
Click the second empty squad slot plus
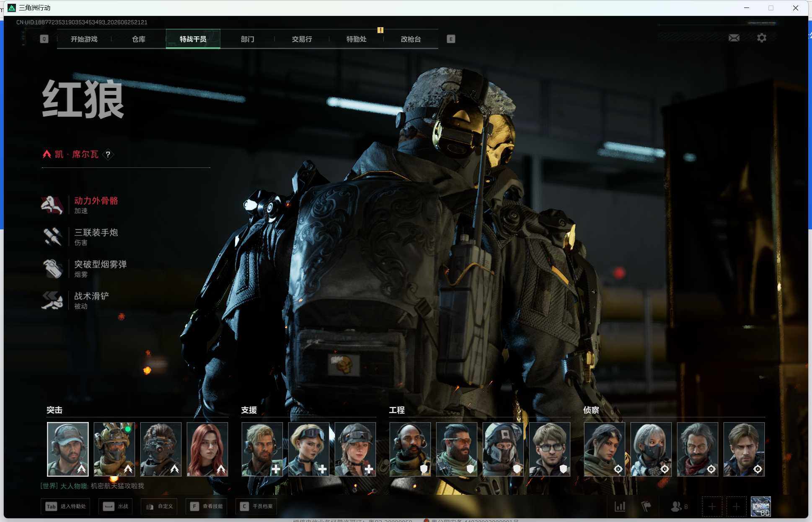click(x=736, y=507)
